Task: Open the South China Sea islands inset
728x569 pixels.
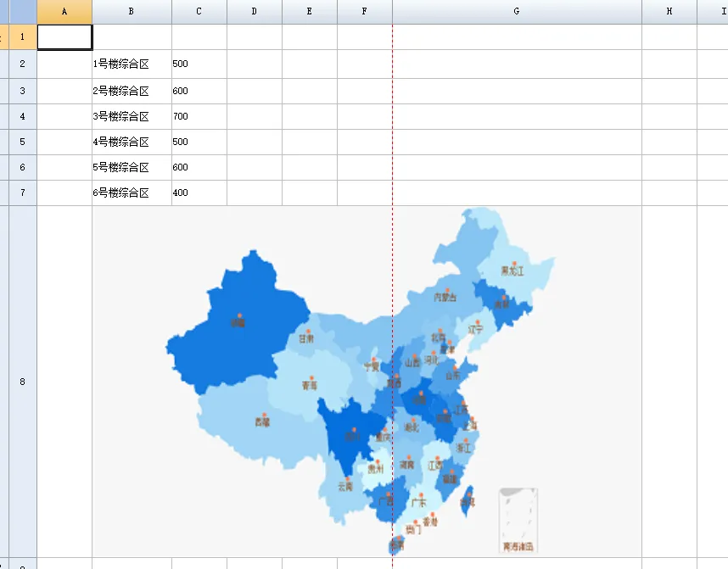Action: [518, 520]
